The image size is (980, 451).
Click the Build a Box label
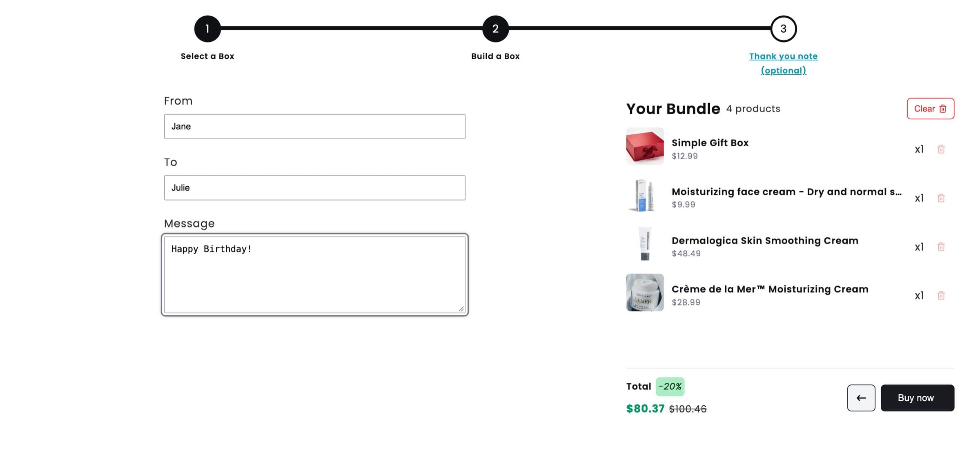[x=495, y=56]
